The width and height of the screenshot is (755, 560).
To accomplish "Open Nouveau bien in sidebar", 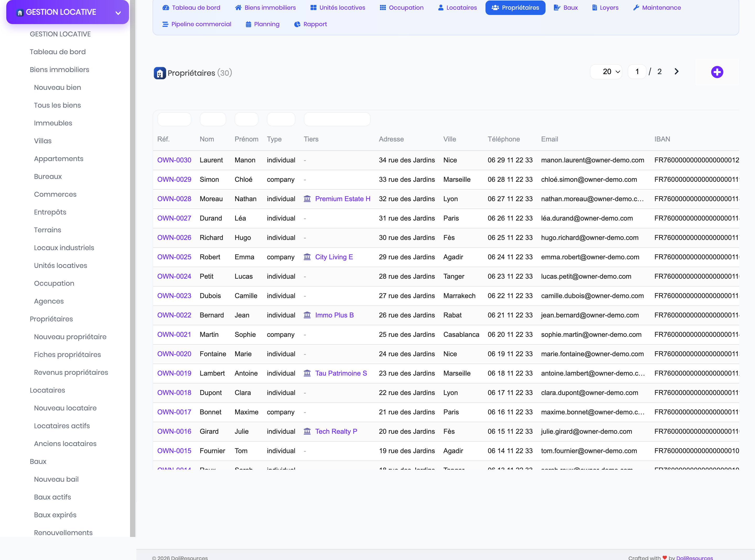I will coord(57,87).
